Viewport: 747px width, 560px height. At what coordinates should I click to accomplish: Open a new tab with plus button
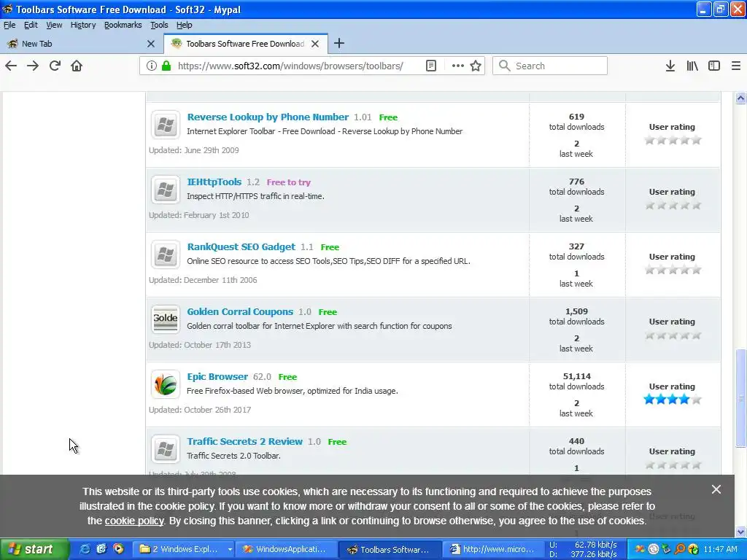coord(338,43)
